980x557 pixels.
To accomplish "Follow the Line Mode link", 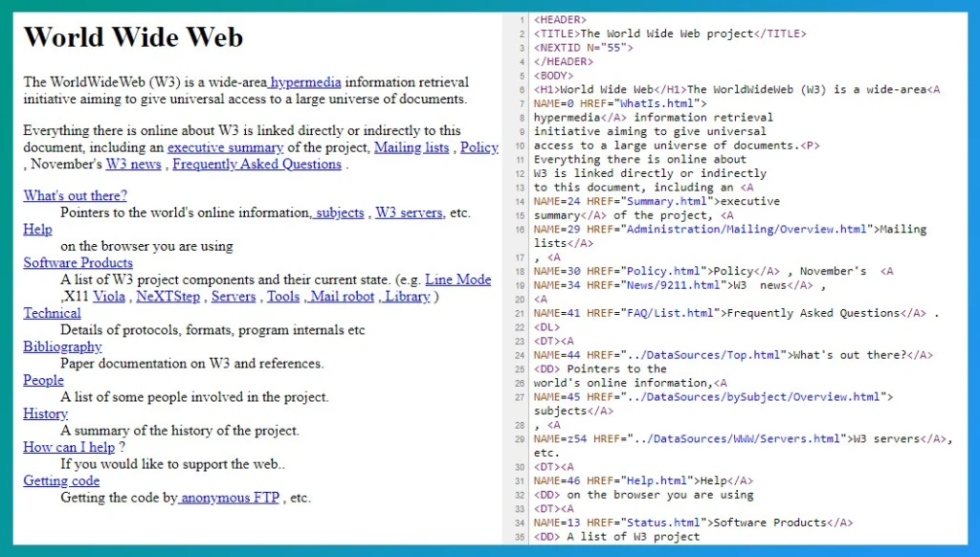I will pos(458,279).
